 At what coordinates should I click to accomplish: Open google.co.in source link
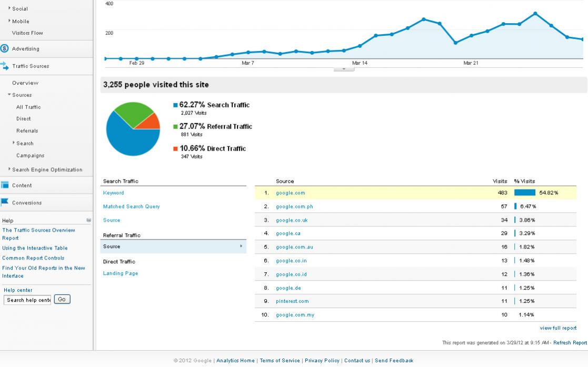tap(292, 261)
